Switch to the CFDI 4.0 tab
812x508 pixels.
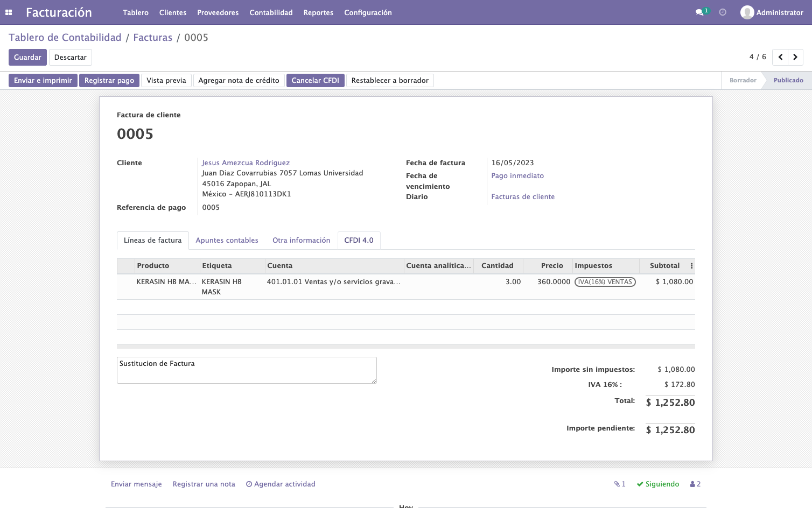359,241
